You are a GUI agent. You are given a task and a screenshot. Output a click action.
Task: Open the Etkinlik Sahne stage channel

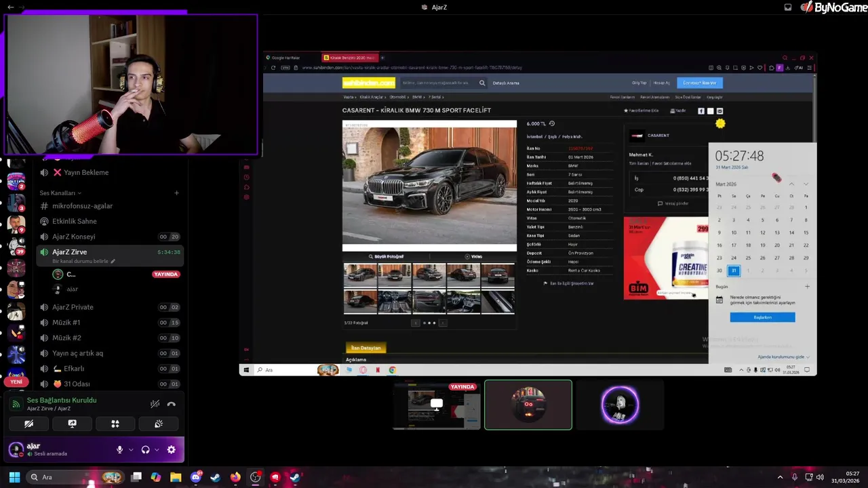(x=109, y=221)
